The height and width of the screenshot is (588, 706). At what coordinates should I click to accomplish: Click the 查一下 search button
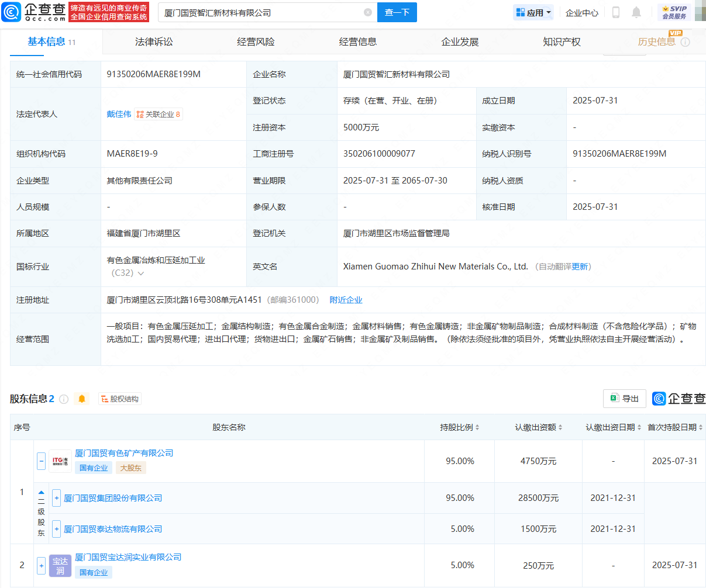[397, 12]
